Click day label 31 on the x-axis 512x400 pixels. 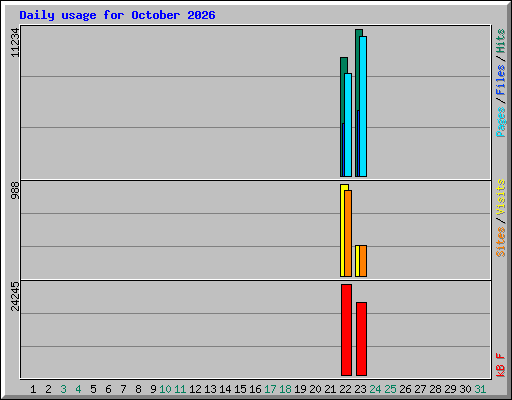tap(480, 389)
